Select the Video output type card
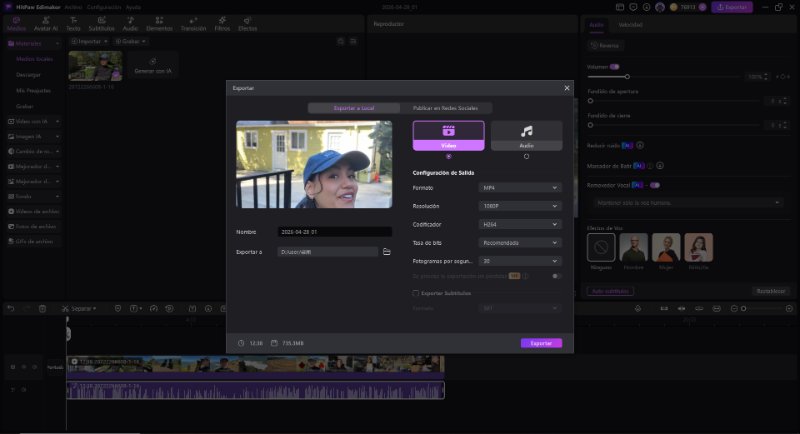The image size is (800, 434). 448,136
